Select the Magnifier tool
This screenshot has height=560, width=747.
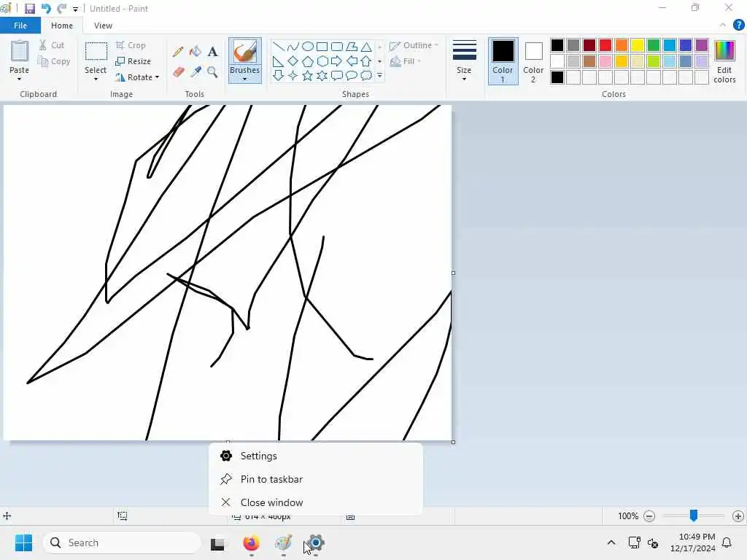click(x=212, y=72)
